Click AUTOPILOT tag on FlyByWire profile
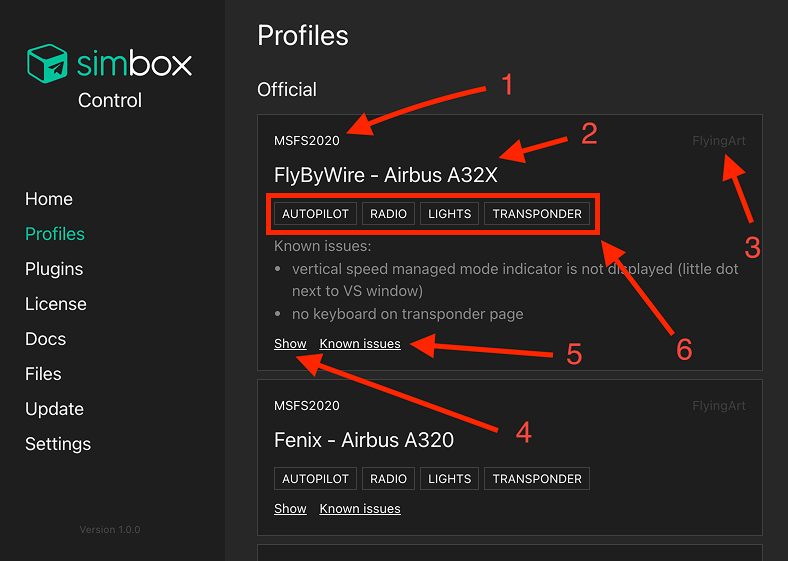 pos(315,214)
